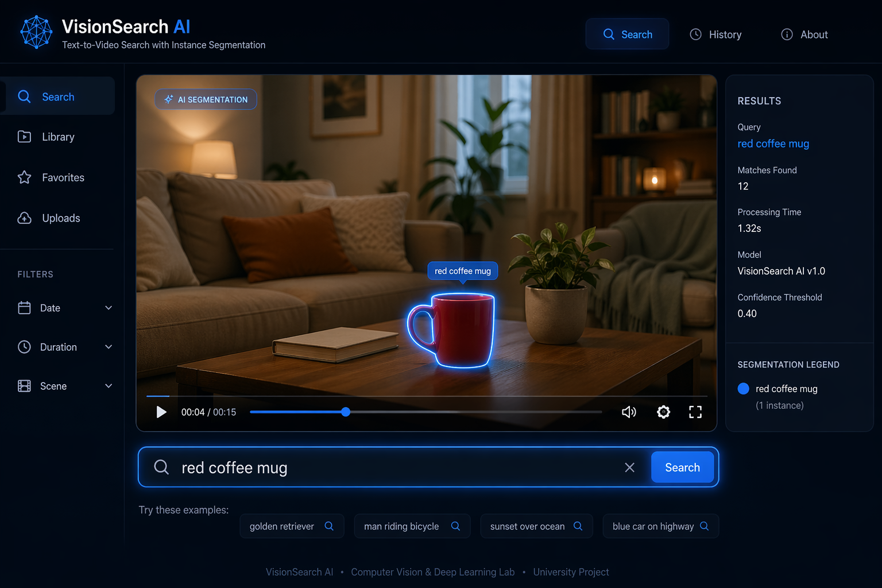Open the Library section

58,137
